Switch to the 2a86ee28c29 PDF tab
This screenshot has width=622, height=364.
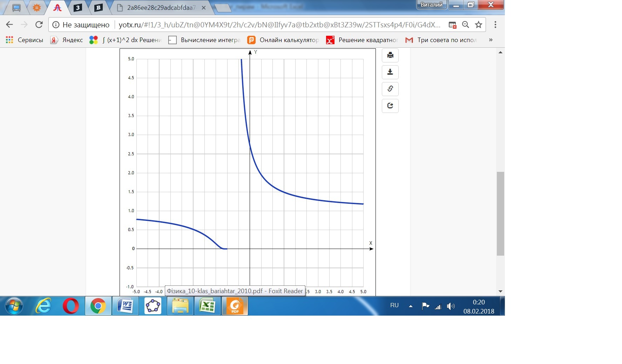[160, 8]
